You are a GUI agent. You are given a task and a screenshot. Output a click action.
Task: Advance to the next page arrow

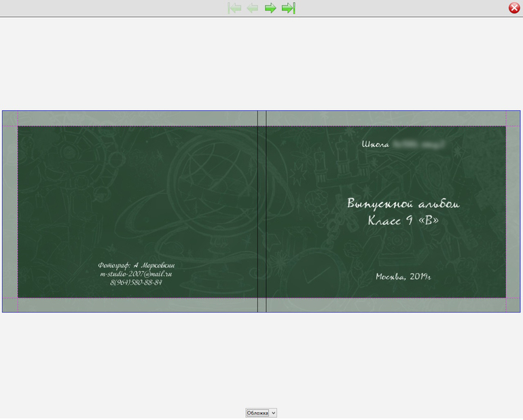point(270,8)
